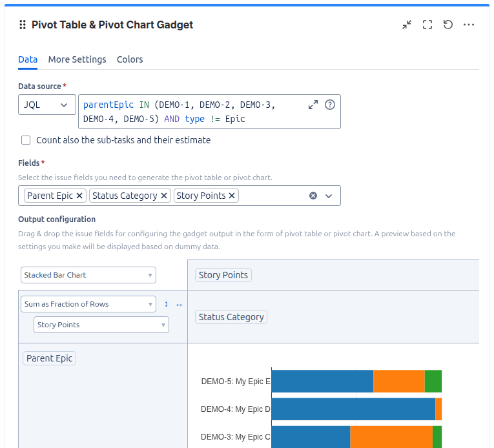Toggle vertical row sort order arrow
Screen dimensions: 494x448
166,304
